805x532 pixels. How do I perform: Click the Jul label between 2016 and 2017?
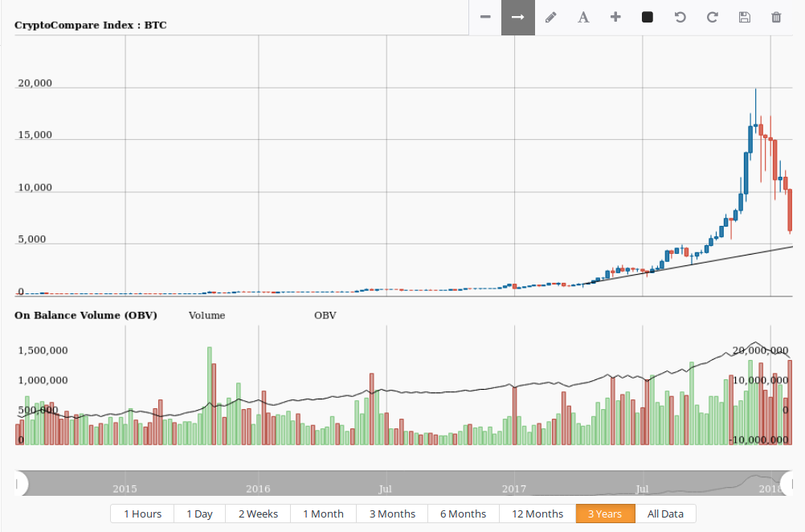pos(385,489)
